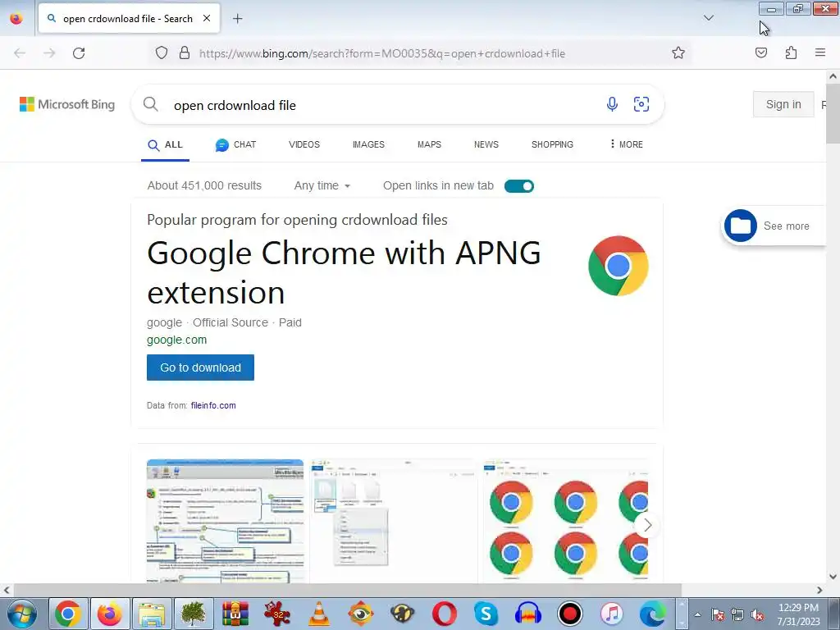Viewport: 840px width, 630px height.
Task: Open iTunes music note taskbar icon
Action: (612, 614)
